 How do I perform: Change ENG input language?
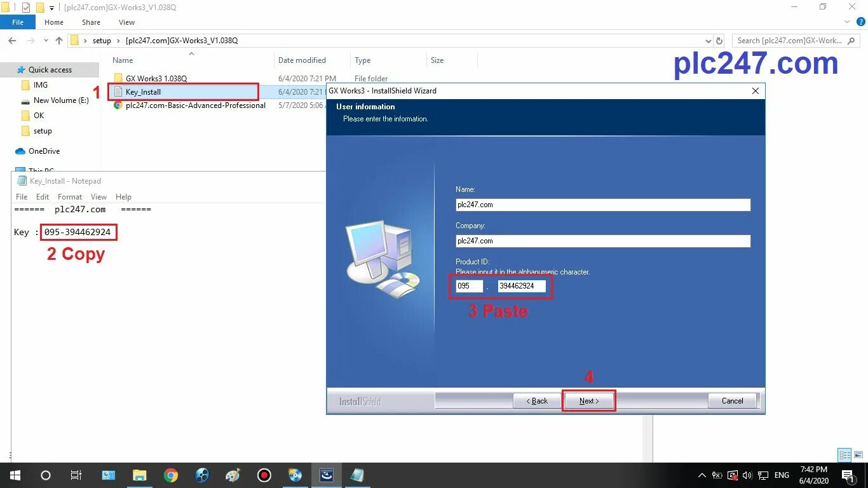coord(782,475)
